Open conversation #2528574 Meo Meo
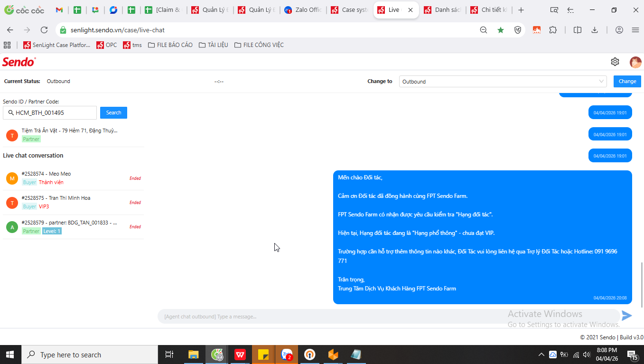 [73, 178]
